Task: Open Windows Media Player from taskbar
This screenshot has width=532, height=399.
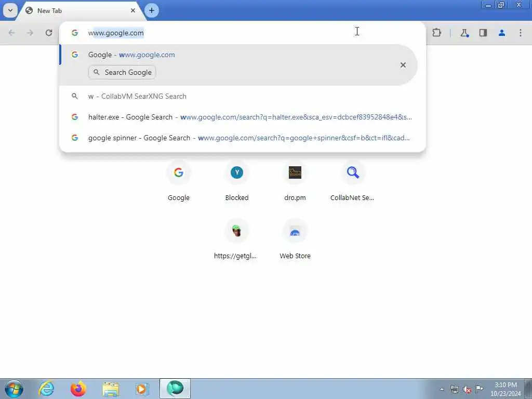Action: [x=142, y=389]
